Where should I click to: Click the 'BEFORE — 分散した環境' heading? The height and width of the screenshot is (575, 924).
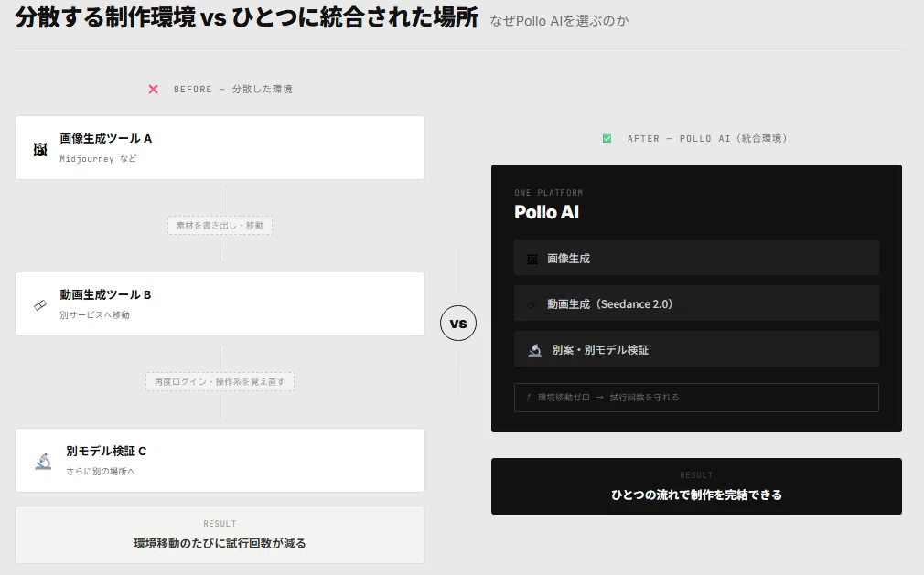(232, 89)
